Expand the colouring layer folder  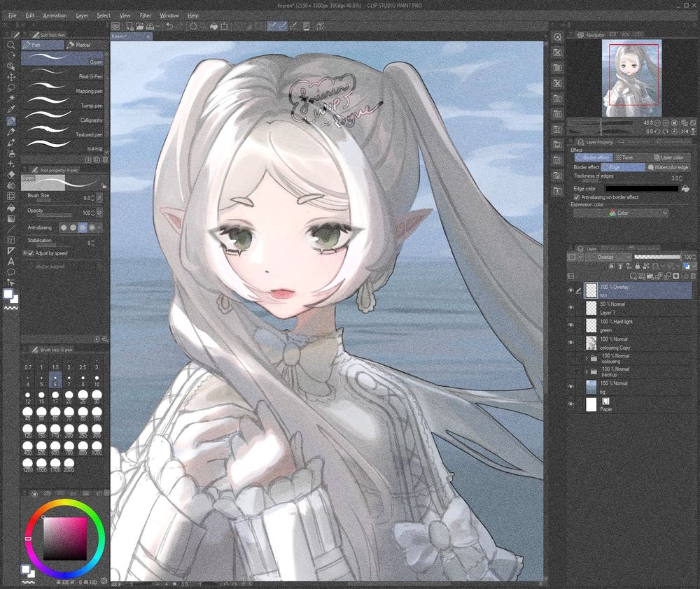click(586, 358)
